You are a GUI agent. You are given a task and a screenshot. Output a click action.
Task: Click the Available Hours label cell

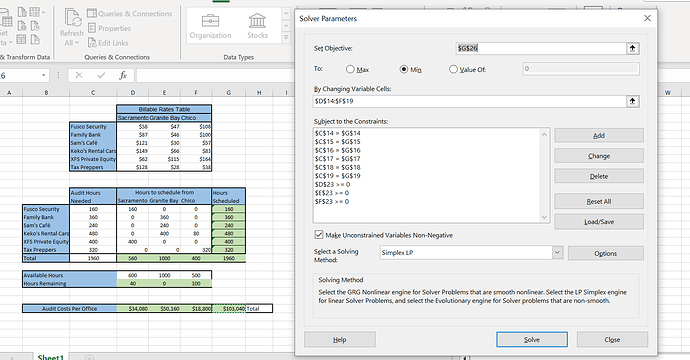pos(70,275)
